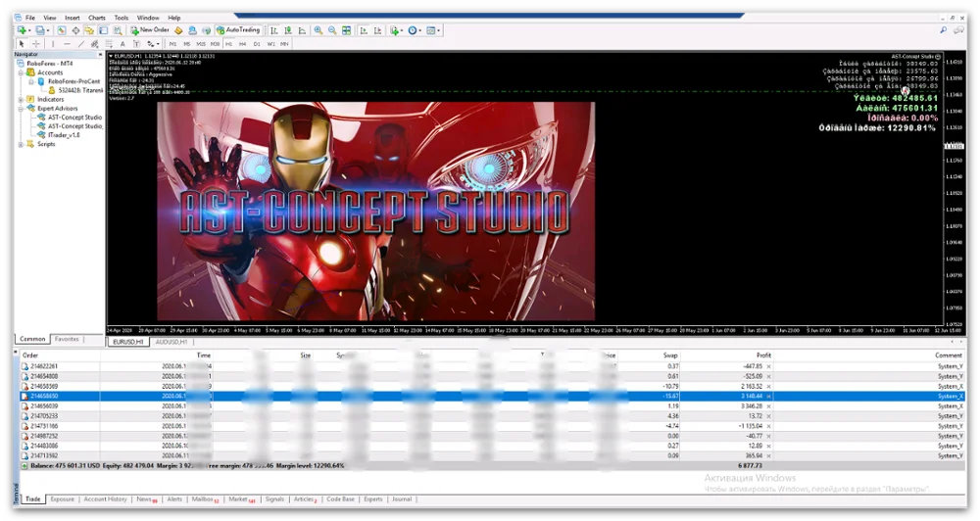
Task: Open the Charts menu
Action: (96, 18)
